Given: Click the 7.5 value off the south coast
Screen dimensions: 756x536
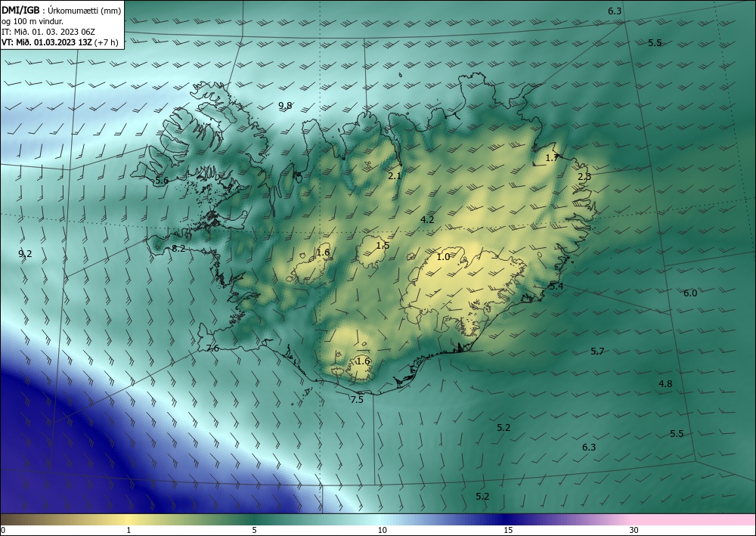Looking at the screenshot, I should pyautogui.click(x=357, y=400).
